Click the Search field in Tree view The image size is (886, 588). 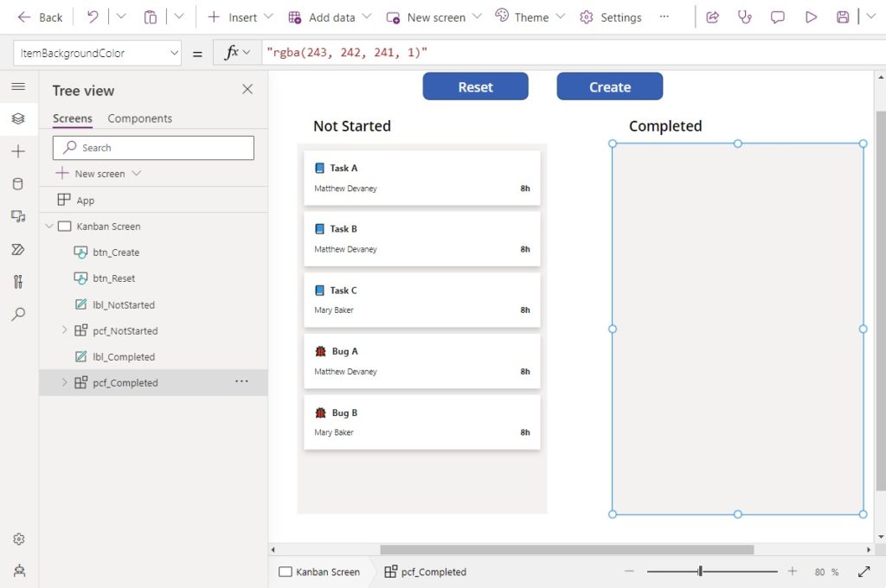tap(152, 147)
